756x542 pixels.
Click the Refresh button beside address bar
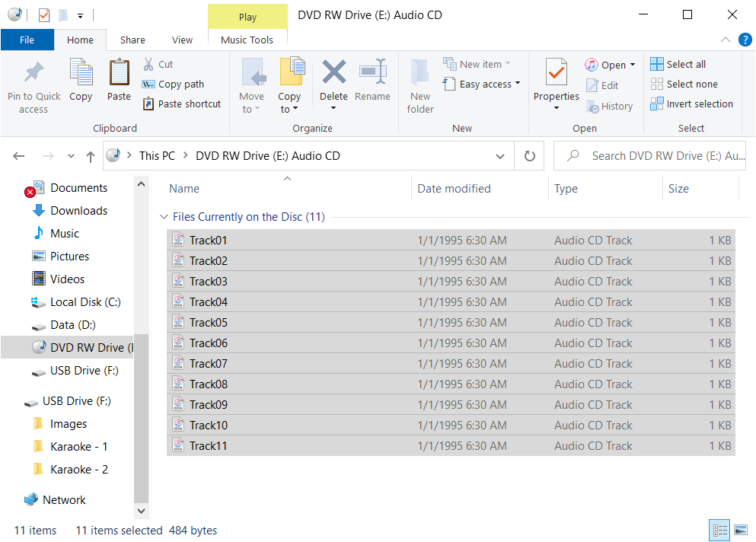529,156
